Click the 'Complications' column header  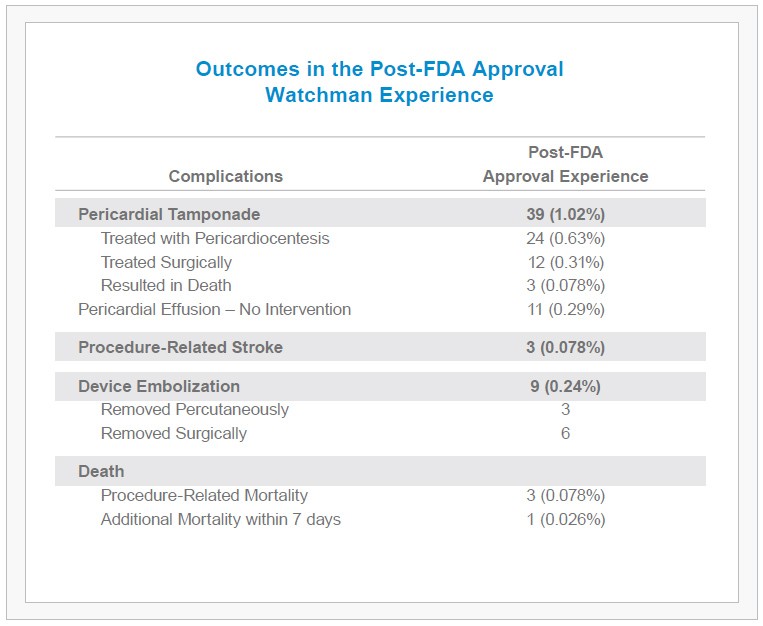click(225, 176)
